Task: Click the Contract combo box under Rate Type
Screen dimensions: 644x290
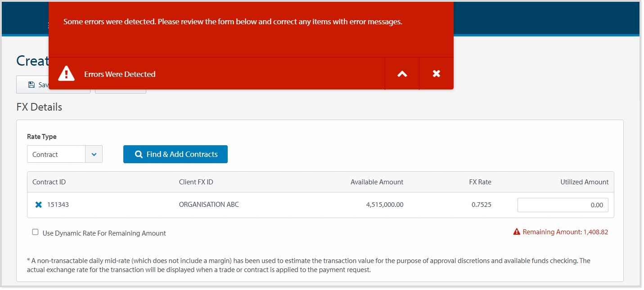Action: pos(56,154)
